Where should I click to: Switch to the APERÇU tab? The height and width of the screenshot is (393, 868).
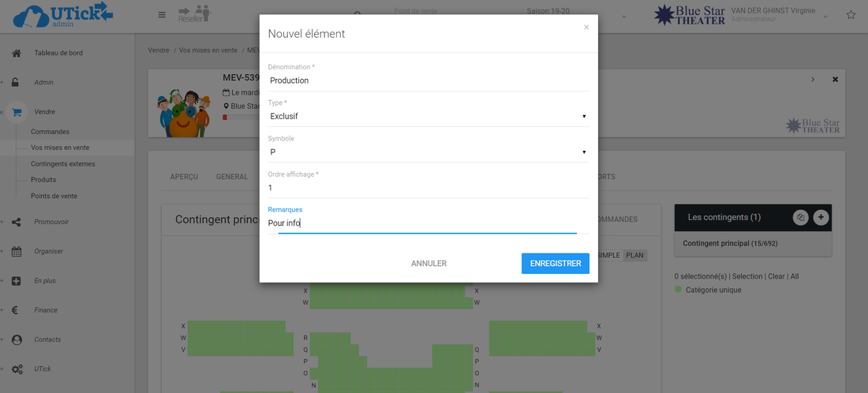184,177
